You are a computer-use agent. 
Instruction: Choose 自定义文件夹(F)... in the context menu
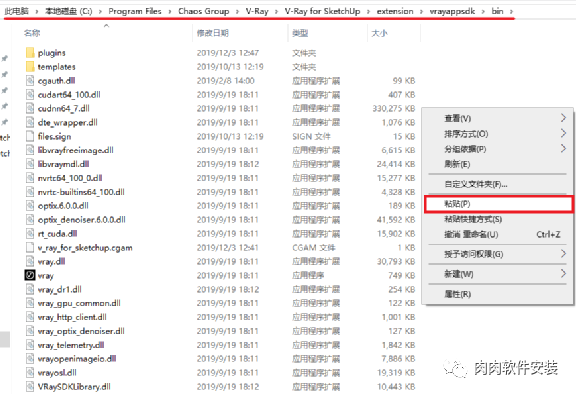476,184
